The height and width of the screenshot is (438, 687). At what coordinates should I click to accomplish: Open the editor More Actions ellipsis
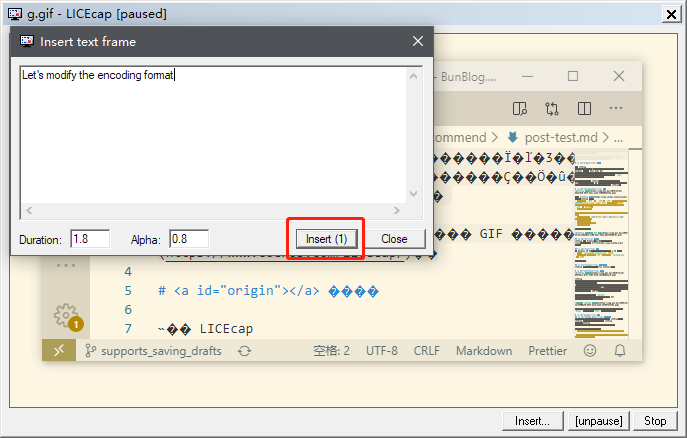(x=617, y=108)
